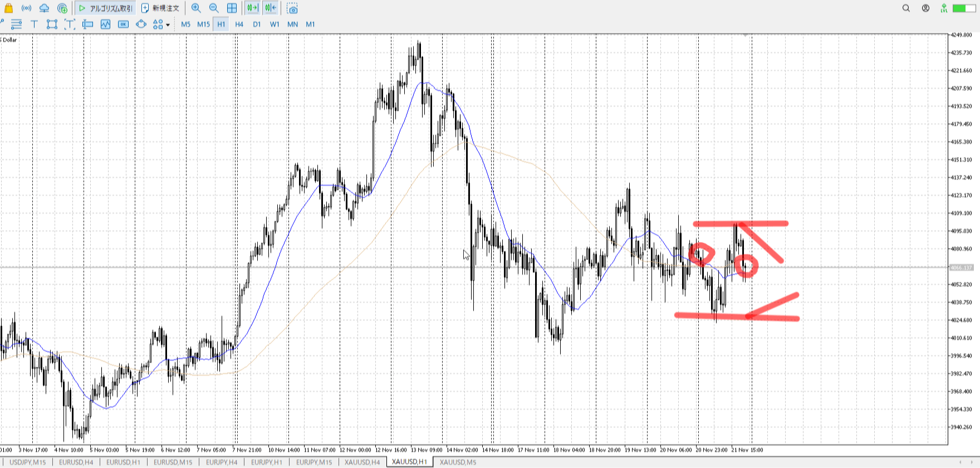Click the tile windows grid icon
The width and height of the screenshot is (980, 468).
point(232,8)
